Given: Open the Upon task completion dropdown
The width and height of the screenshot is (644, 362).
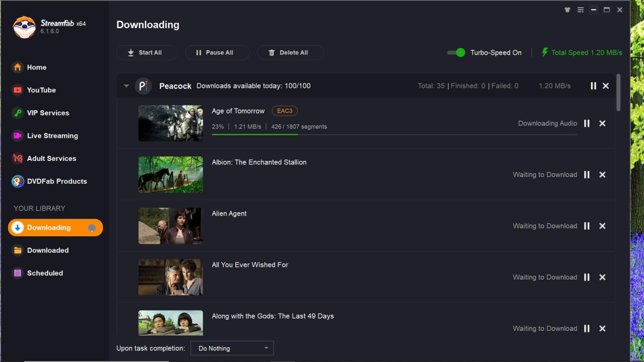Looking at the screenshot, I should pos(232,348).
